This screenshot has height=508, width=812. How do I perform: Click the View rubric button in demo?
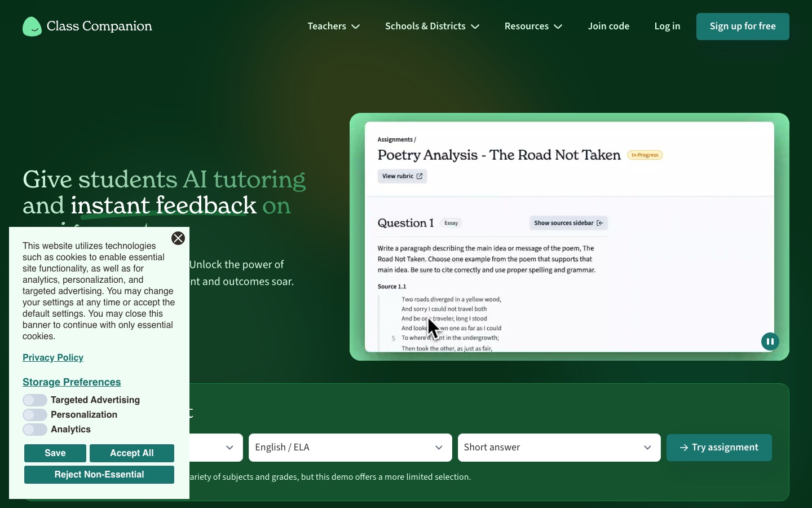click(402, 176)
